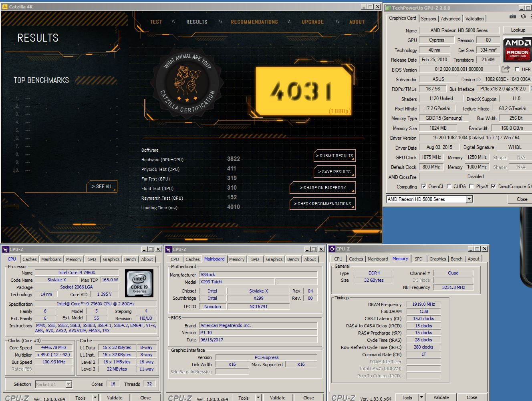Click the AMD Radeon Graphics logo
Viewport: 532px width, 401px height.
tap(517, 50)
